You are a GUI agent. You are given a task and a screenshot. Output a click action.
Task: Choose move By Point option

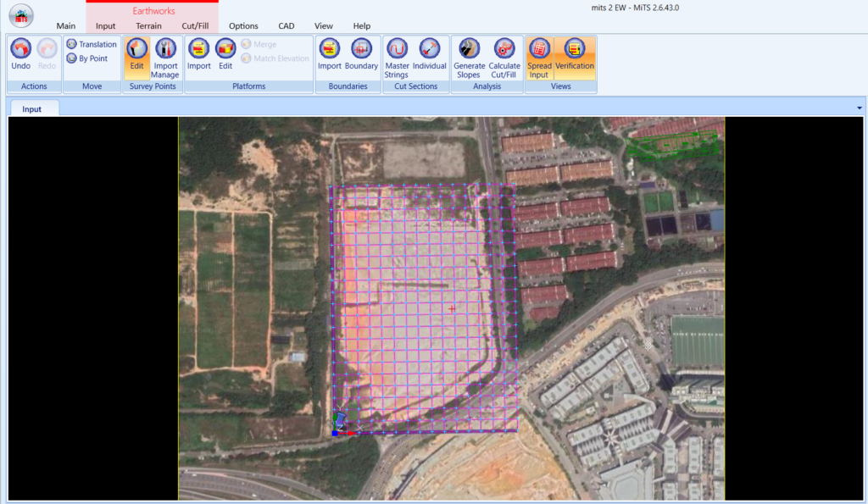click(87, 58)
